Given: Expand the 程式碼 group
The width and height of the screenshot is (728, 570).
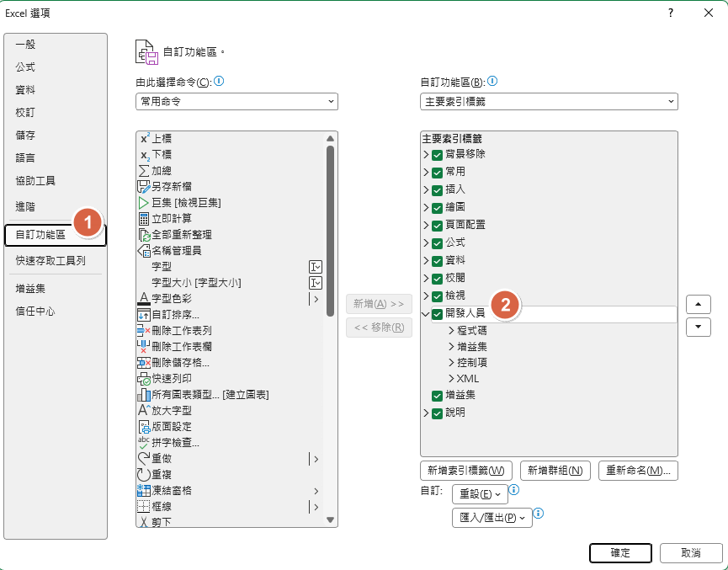Looking at the screenshot, I should 451,331.
